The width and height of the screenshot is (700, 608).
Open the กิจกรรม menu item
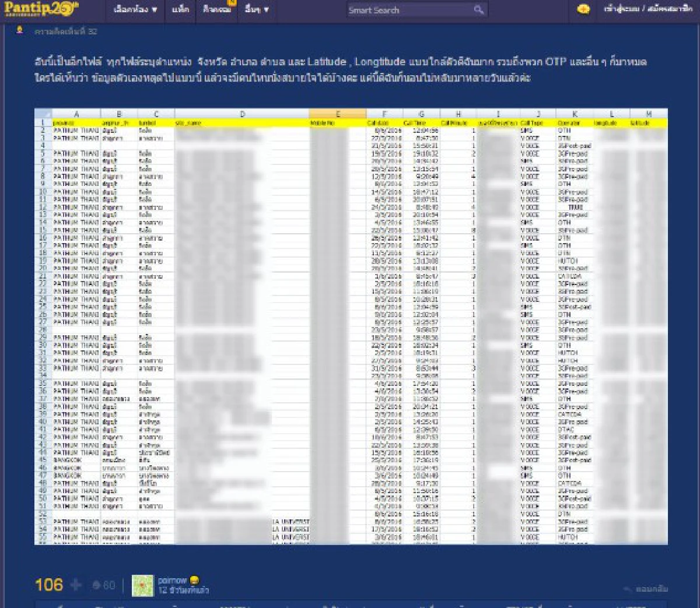pos(217,9)
